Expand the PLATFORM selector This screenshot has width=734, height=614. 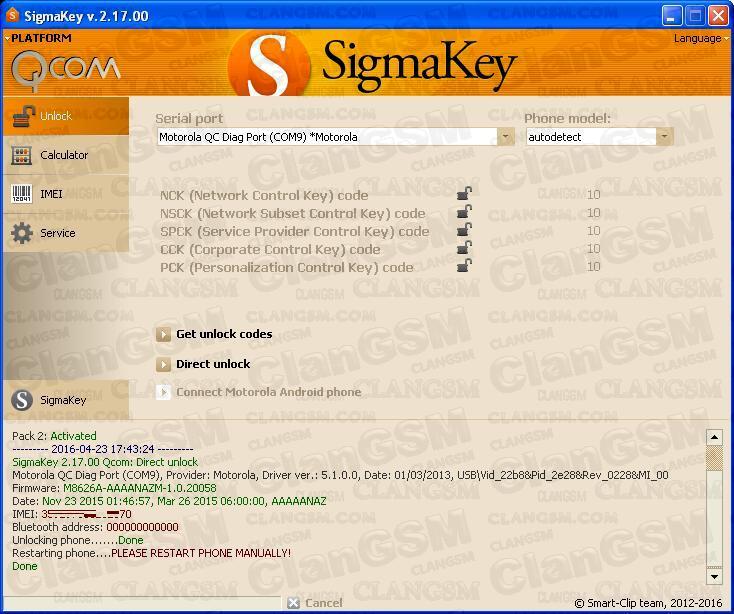click(38, 38)
